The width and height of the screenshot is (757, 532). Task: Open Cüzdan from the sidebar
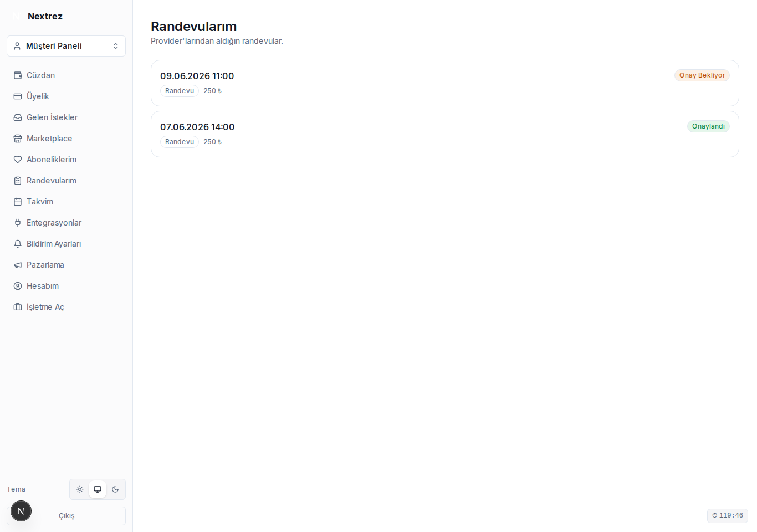pyautogui.click(x=66, y=75)
